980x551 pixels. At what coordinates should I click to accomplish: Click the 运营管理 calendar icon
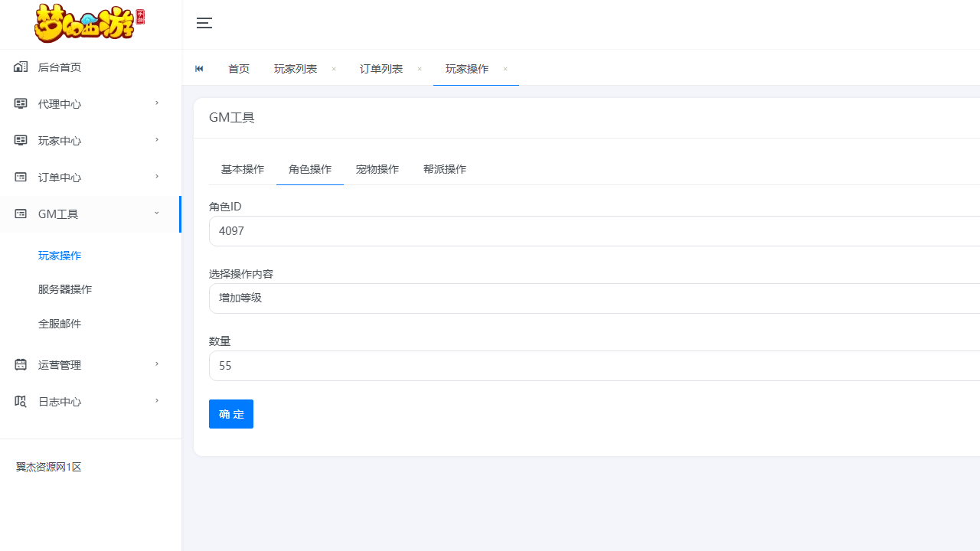(21, 365)
